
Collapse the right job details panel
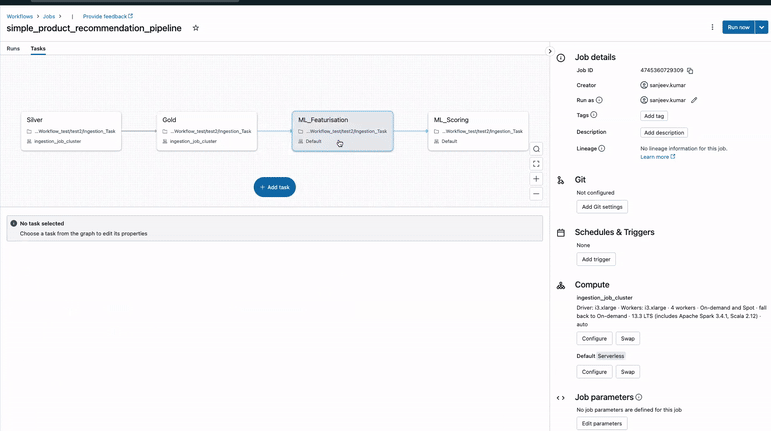point(549,51)
